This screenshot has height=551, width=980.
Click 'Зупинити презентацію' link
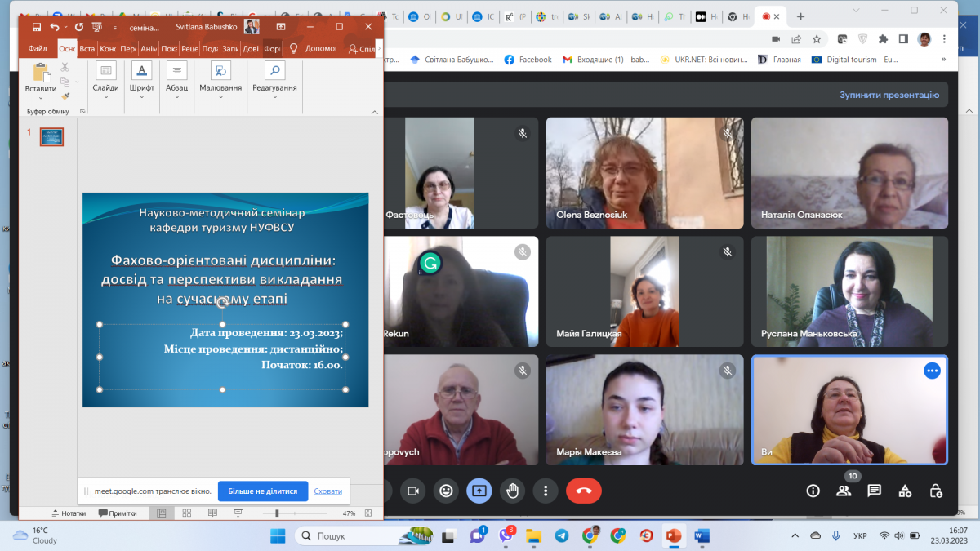[889, 95]
